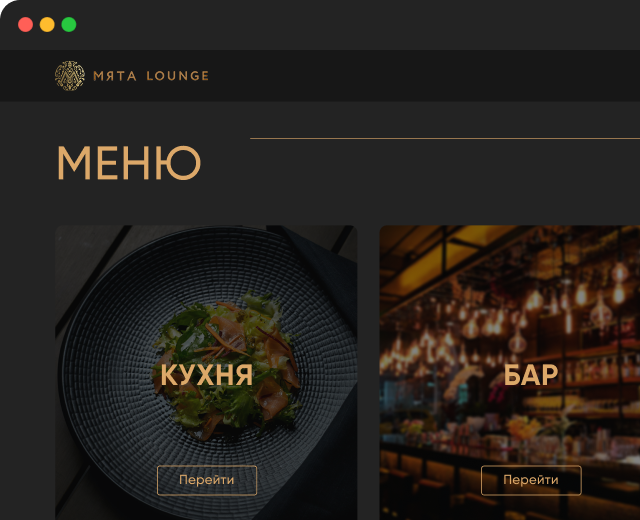Click the large МЕНЮ page heading
This screenshot has width=640, height=520.
129,163
